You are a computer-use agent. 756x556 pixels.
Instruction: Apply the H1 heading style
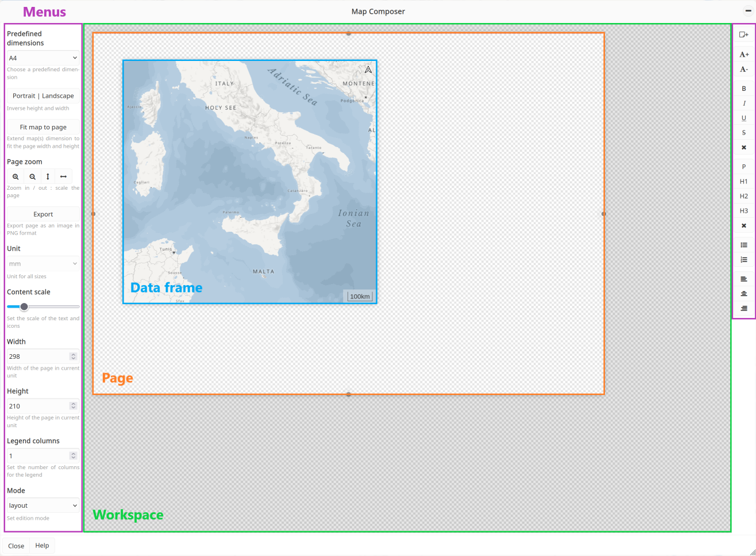click(x=743, y=181)
